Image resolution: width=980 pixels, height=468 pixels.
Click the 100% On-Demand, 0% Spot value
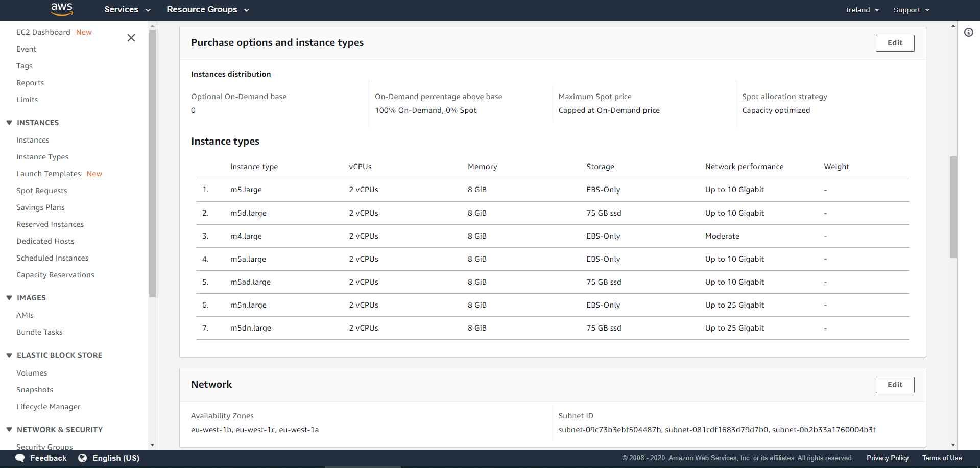click(x=425, y=110)
